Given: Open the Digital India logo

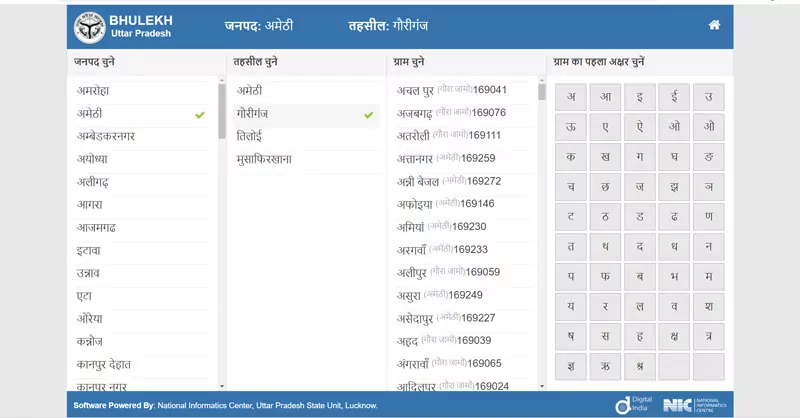Looking at the screenshot, I should pos(634,405).
